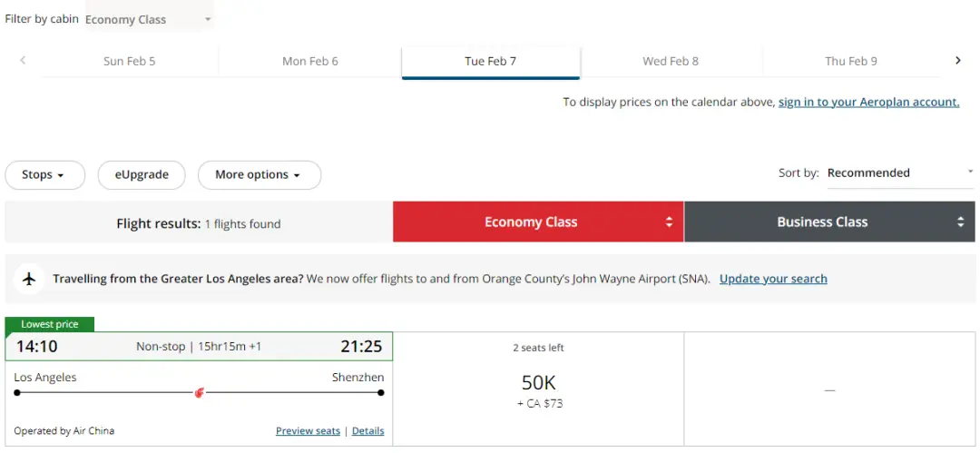This screenshot has height=453, width=980.
Task: Click the Update your search link
Action: (773, 279)
